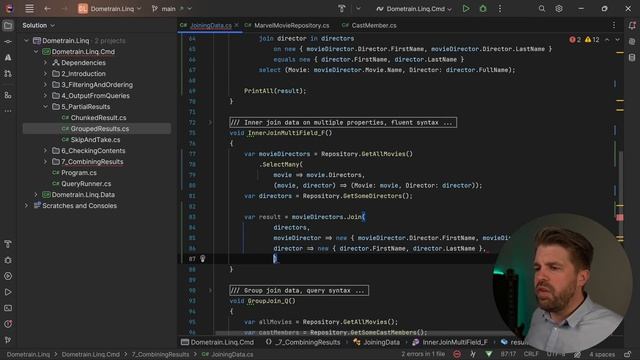640x360 pixels.
Task: Switch to the CastMember.cs tab
Action: (369, 25)
